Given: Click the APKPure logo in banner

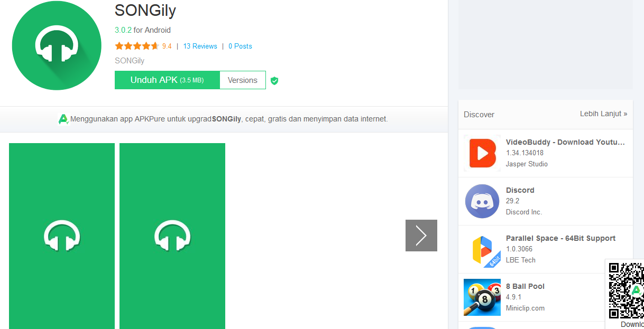Looking at the screenshot, I should click(63, 119).
